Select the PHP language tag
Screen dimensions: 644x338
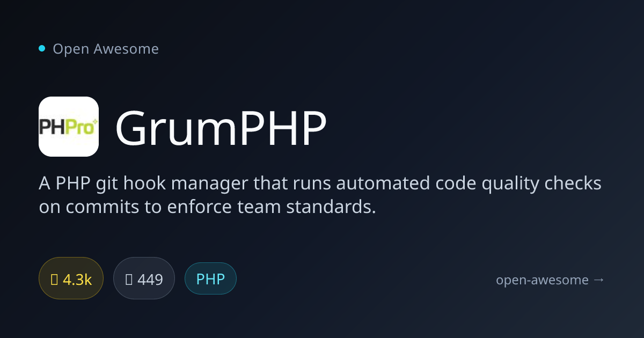[x=210, y=278]
